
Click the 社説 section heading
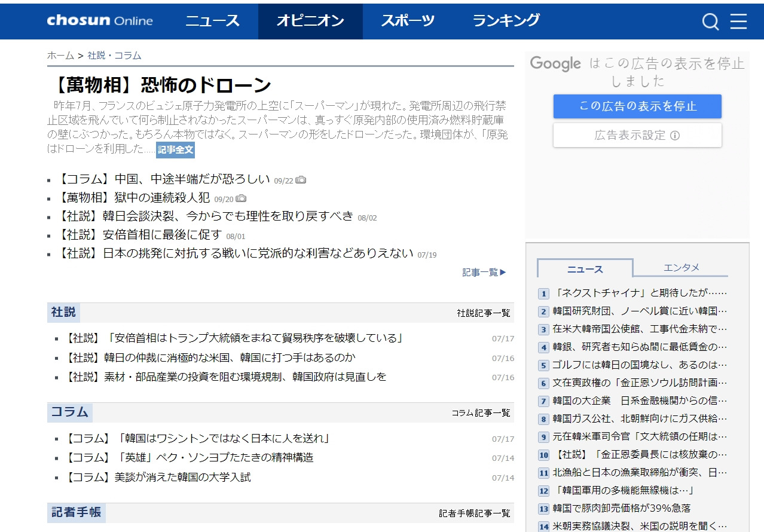click(63, 313)
